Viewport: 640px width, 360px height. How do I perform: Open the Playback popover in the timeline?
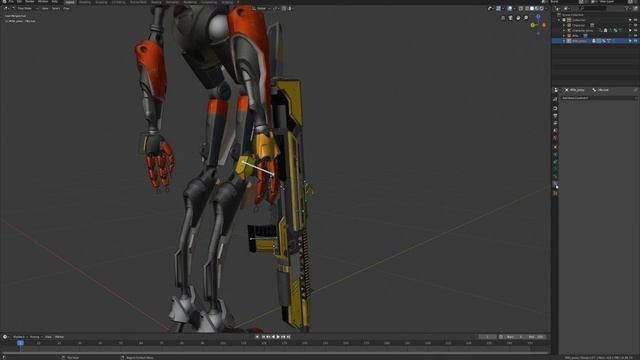[x=19, y=337]
